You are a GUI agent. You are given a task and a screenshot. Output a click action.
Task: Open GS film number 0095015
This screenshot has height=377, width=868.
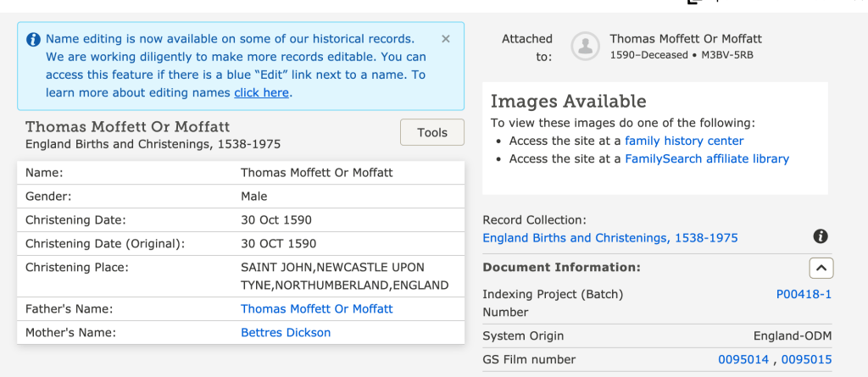806,360
